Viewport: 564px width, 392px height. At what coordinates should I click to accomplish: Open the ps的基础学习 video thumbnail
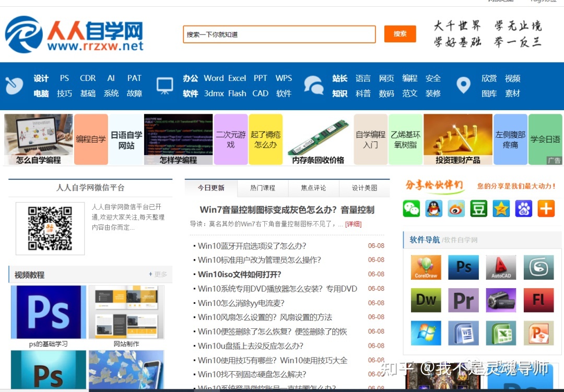tap(49, 312)
